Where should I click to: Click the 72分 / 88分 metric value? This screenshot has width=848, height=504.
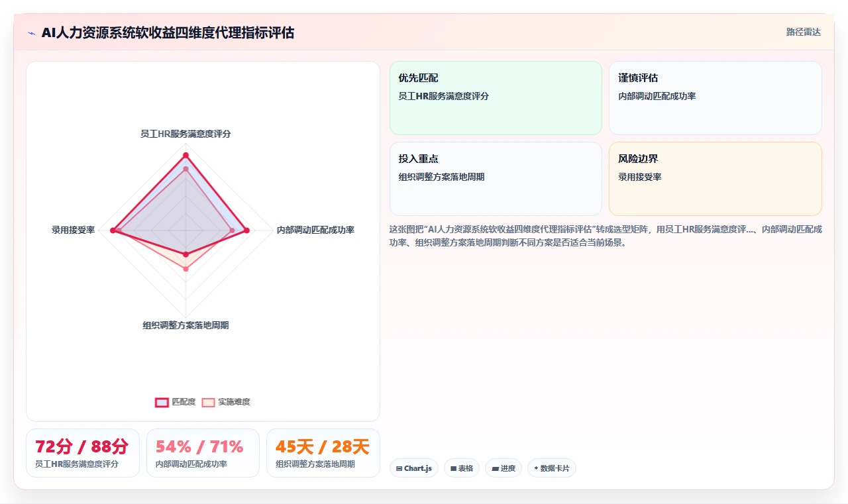82,447
